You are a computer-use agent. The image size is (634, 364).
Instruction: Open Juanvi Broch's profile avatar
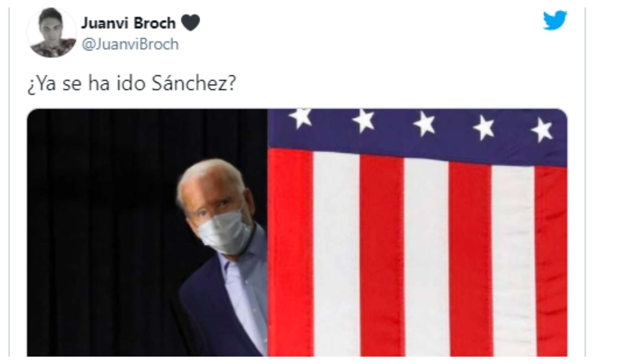point(52,33)
